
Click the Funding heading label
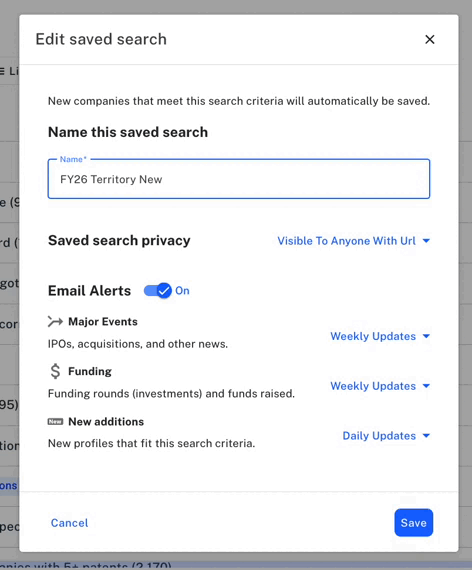[x=90, y=371]
